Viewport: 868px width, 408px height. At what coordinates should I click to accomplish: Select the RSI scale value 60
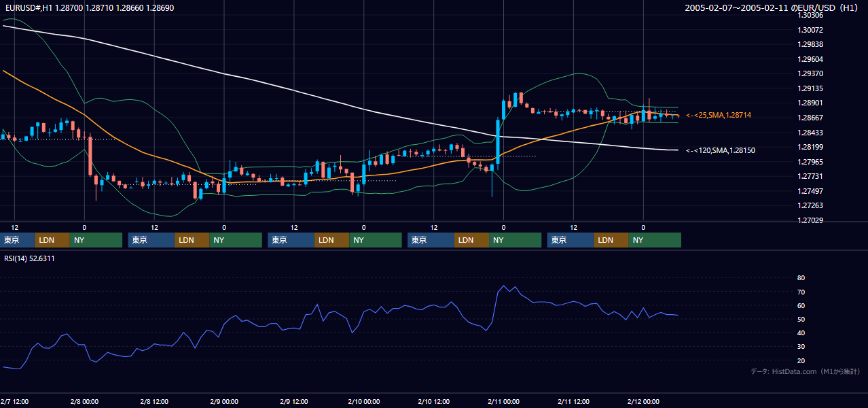coord(801,305)
